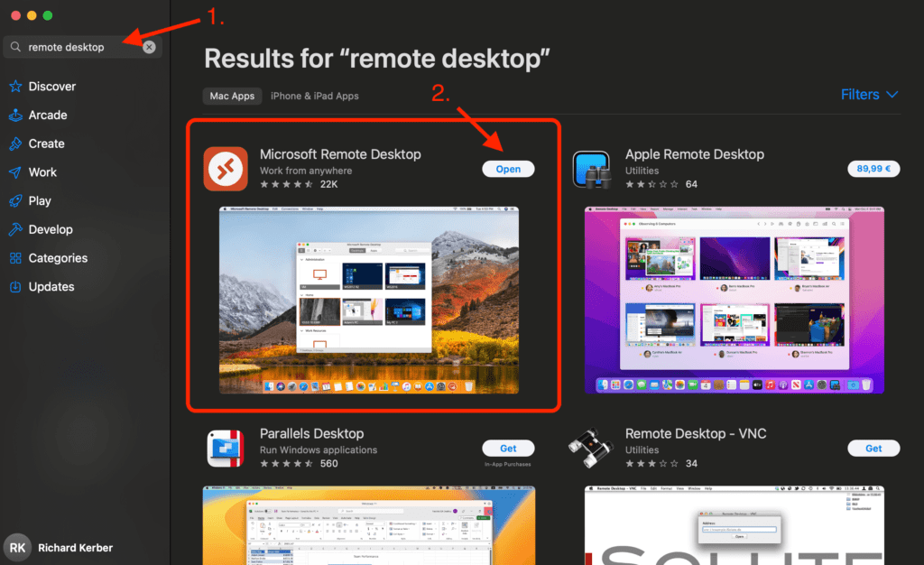Click the Microsoft Remote Desktop app icon
The height and width of the screenshot is (565, 924).
pyautogui.click(x=226, y=169)
